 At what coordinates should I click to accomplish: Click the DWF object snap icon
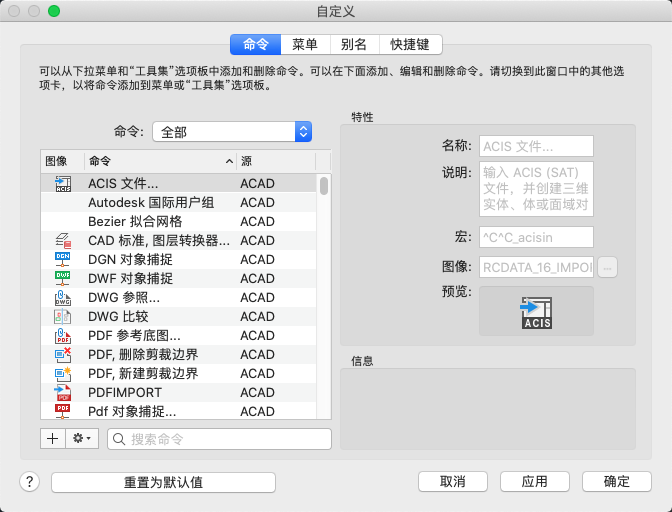(x=63, y=278)
